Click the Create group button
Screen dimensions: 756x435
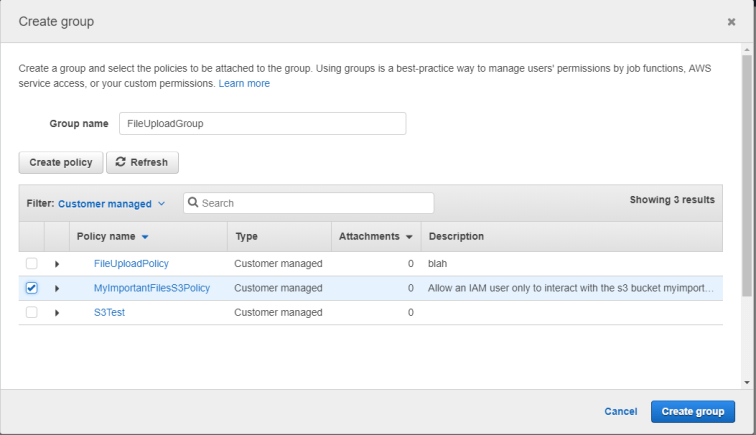692,411
